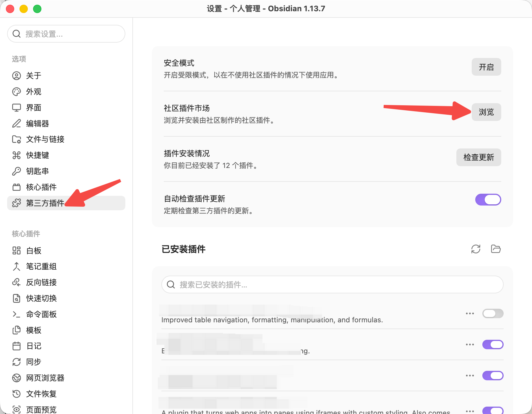Click the 安全模式 setting title
Image resolution: width=532 pixels, height=414 pixels.
pyautogui.click(x=179, y=63)
